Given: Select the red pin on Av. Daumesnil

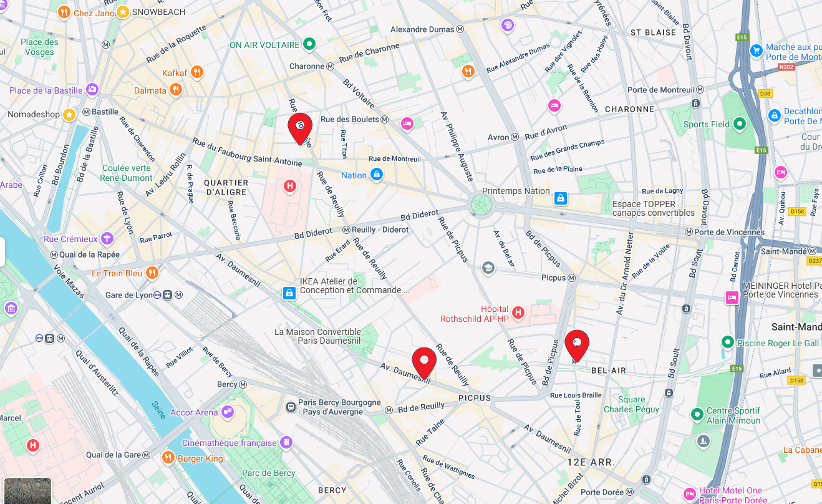Looking at the screenshot, I should coord(424,363).
